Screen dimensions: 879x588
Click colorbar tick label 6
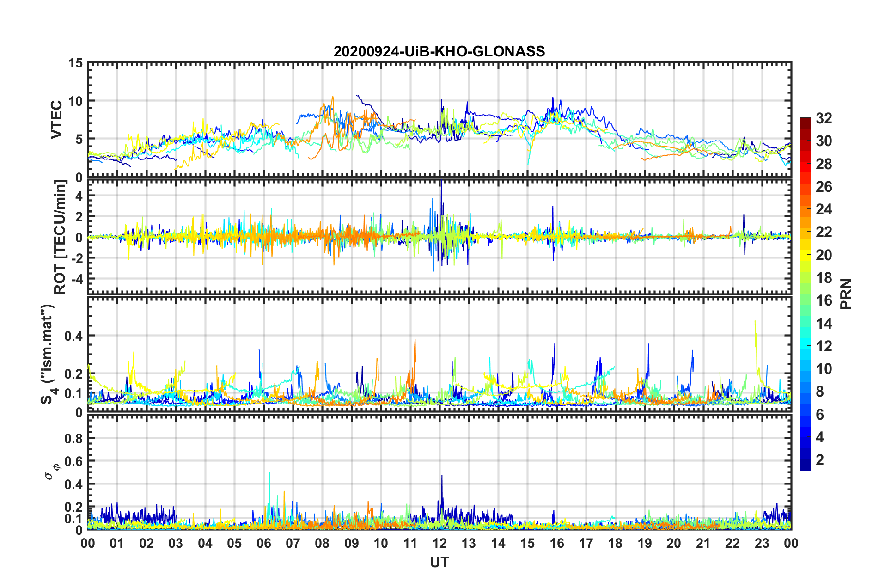coord(820,415)
